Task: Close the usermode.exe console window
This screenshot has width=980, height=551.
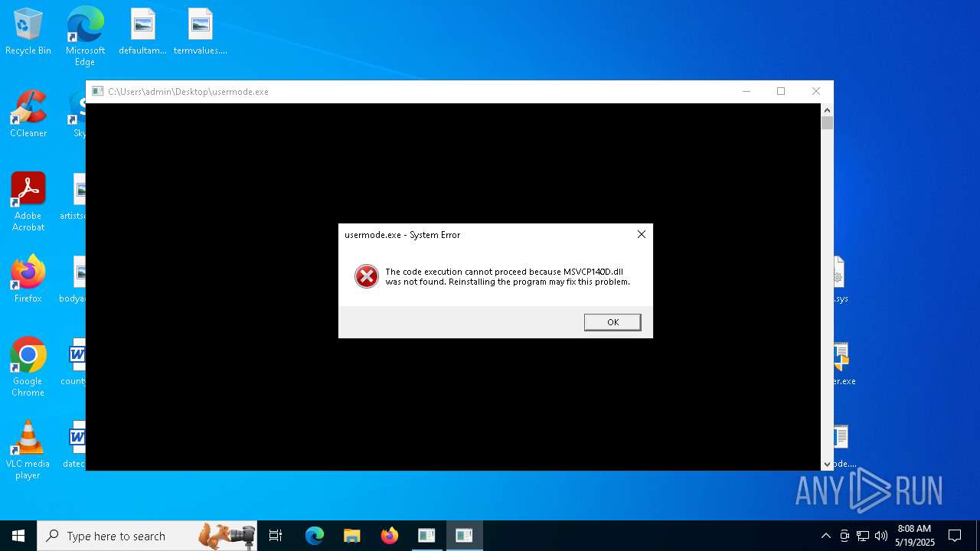Action: tap(816, 91)
